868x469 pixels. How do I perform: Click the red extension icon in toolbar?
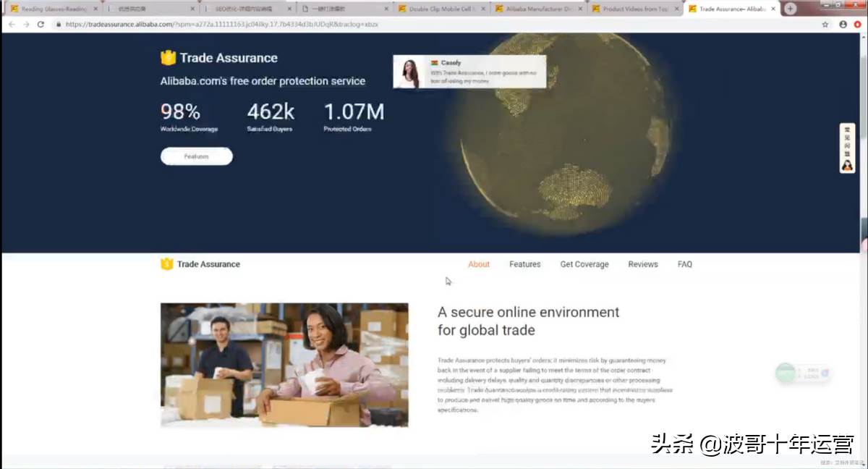[858, 24]
